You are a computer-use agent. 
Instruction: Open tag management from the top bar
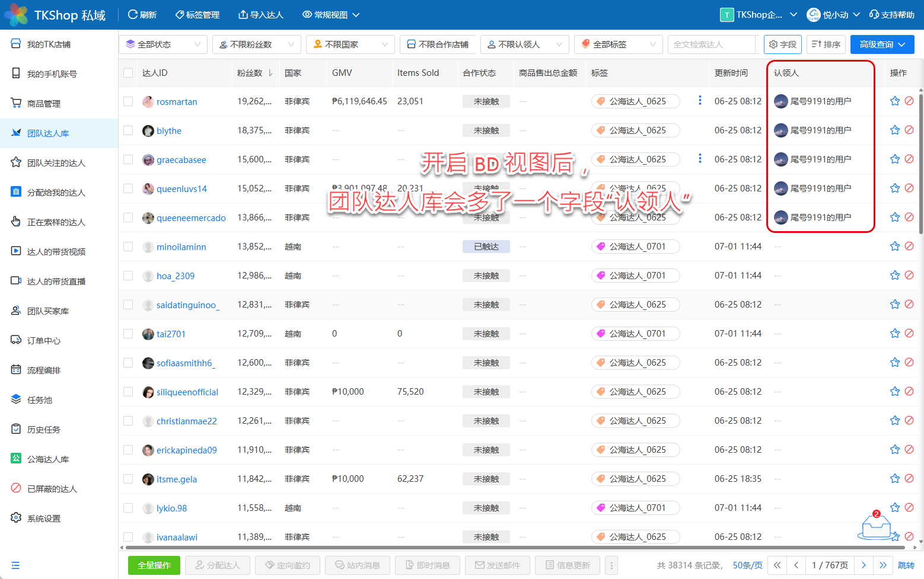tap(197, 14)
